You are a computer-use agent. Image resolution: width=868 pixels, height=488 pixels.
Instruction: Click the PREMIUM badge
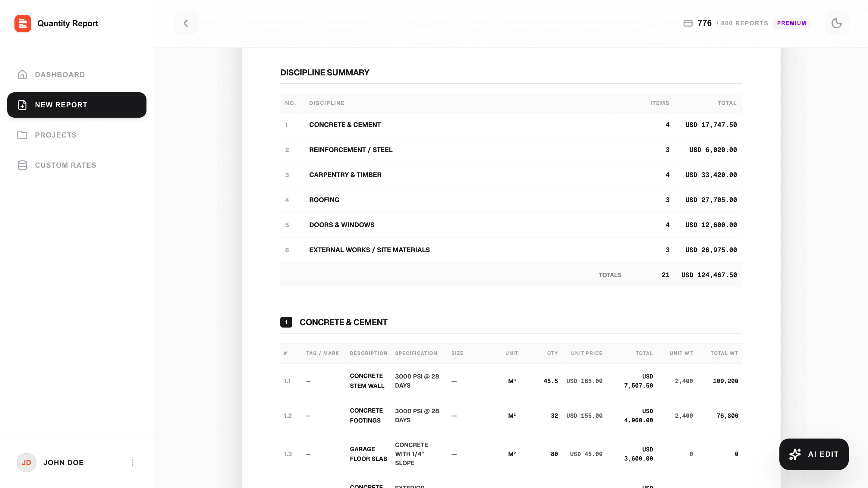tap(791, 23)
